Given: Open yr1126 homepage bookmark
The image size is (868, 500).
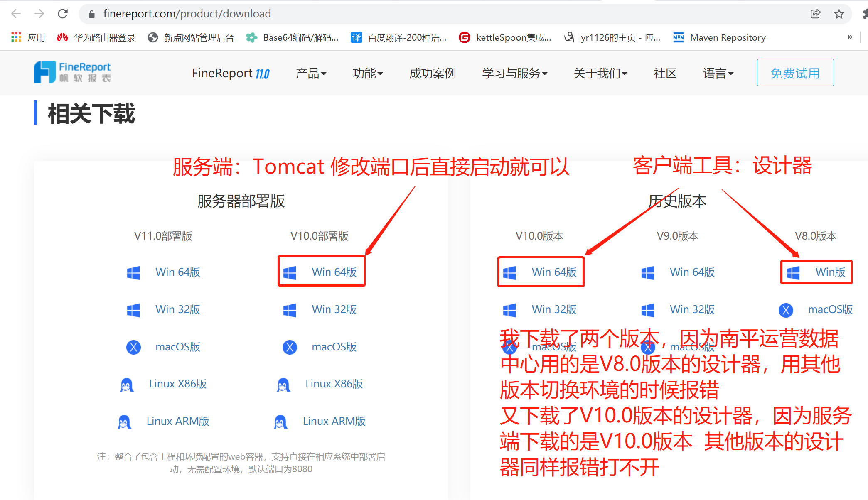Looking at the screenshot, I should (x=612, y=37).
